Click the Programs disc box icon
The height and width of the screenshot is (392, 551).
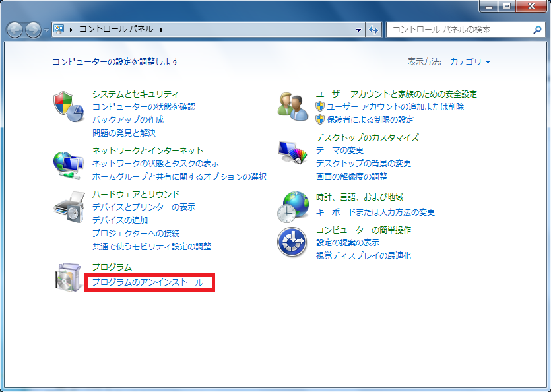pos(69,277)
